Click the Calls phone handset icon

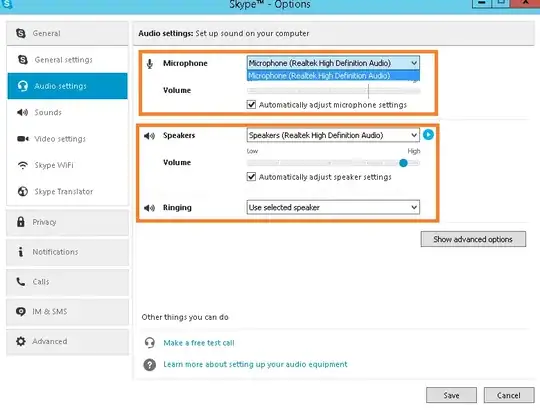click(x=21, y=282)
